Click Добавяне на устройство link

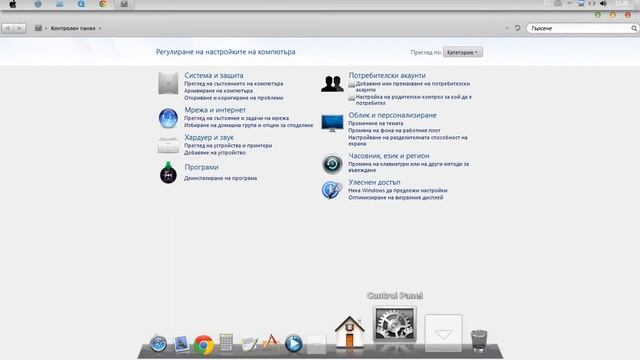coord(215,153)
